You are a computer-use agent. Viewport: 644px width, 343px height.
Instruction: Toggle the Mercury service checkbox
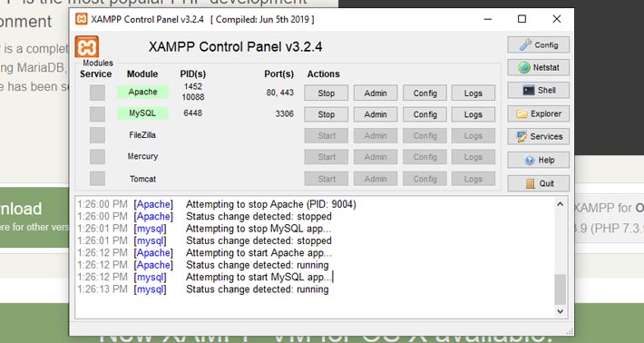97,156
